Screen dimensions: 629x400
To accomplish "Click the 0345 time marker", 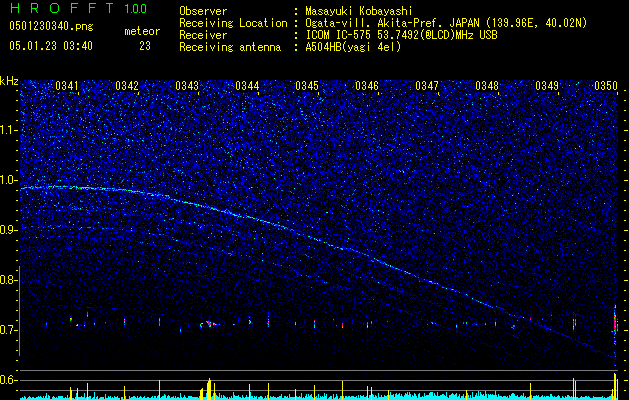I will [307, 86].
